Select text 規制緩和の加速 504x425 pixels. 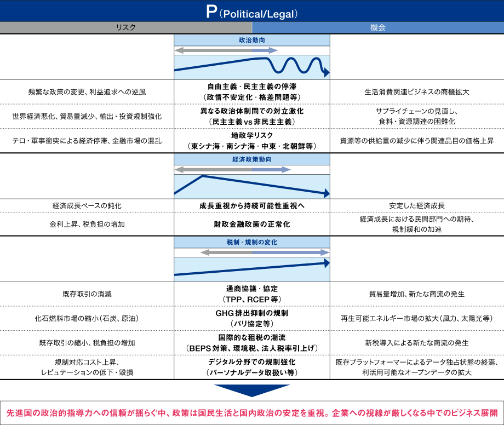[x=417, y=229]
